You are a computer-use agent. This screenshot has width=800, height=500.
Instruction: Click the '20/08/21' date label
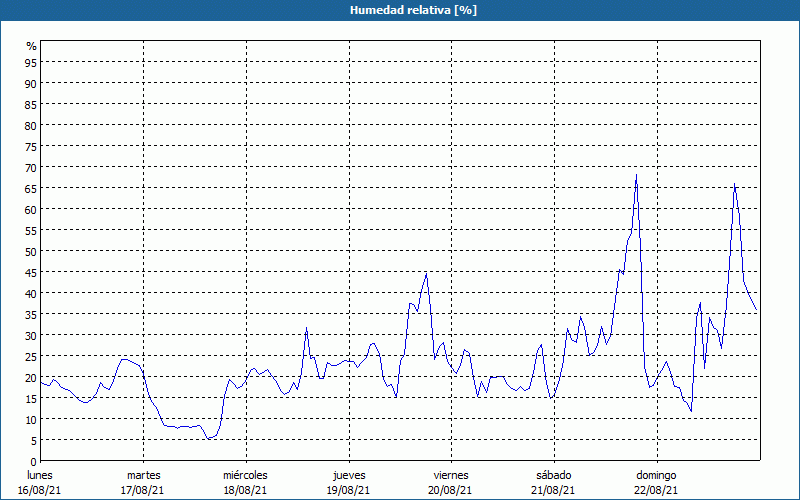click(x=450, y=490)
